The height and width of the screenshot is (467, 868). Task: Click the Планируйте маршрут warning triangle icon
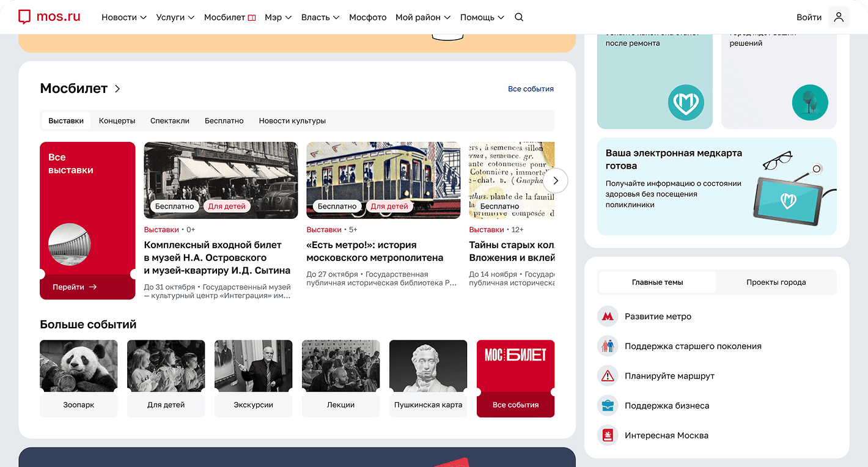point(608,376)
